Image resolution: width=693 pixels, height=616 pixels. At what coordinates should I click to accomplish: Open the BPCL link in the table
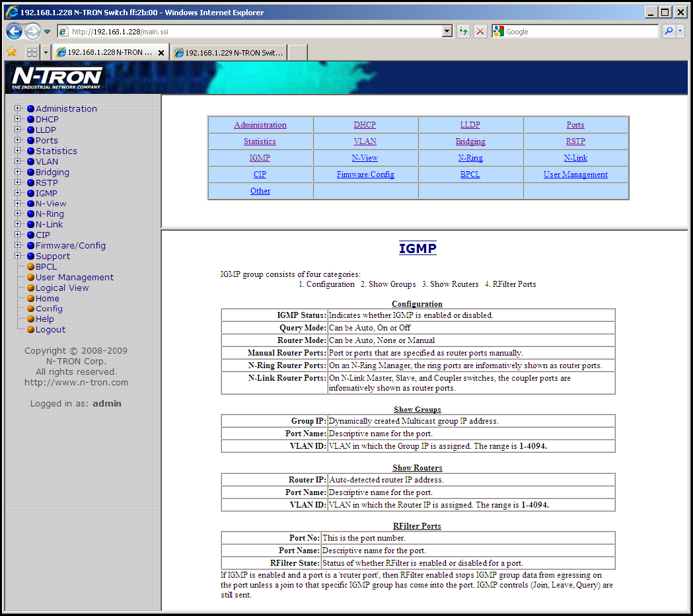470,174
